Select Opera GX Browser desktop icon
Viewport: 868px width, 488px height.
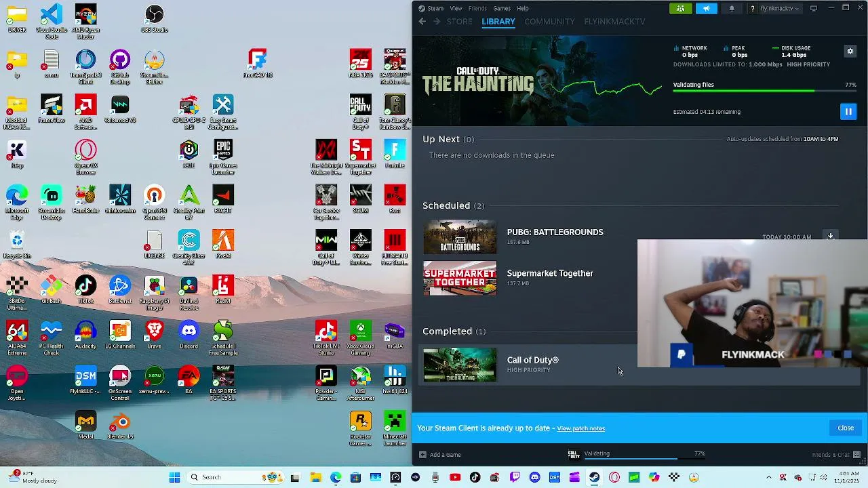click(85, 157)
